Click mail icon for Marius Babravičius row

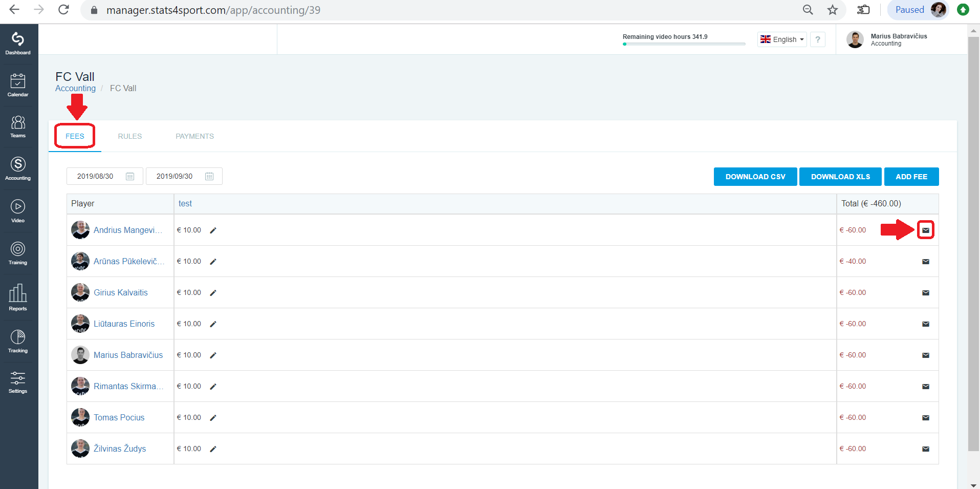(x=926, y=355)
